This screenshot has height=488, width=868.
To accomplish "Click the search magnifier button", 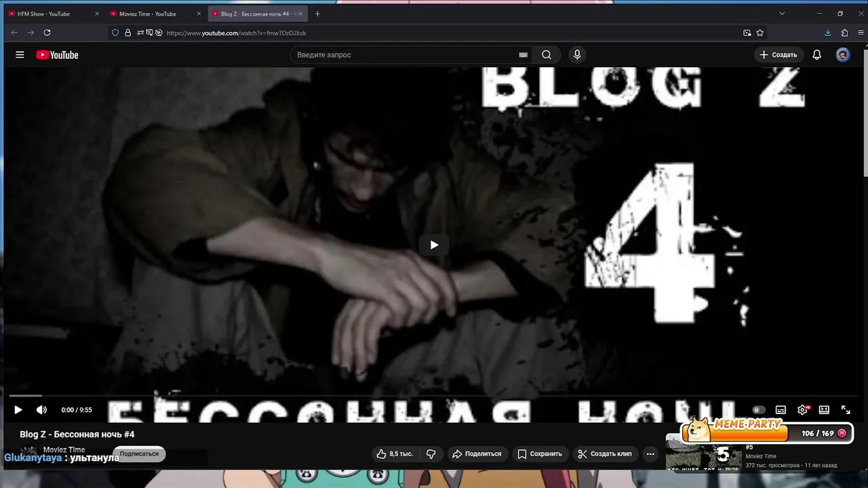I will (x=547, y=55).
